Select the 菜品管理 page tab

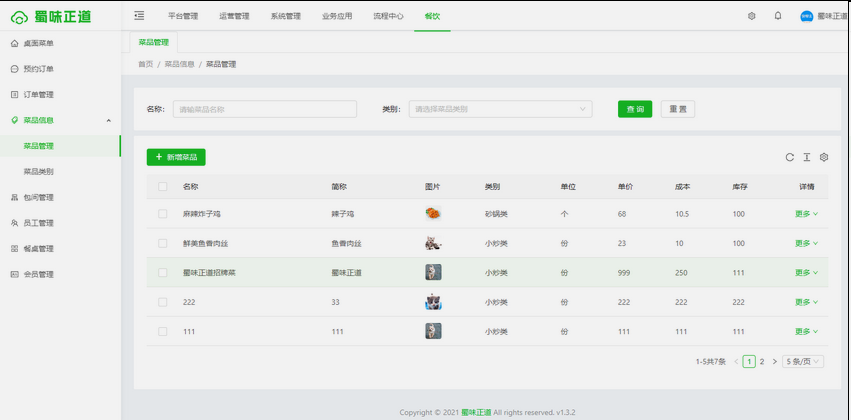pos(154,42)
